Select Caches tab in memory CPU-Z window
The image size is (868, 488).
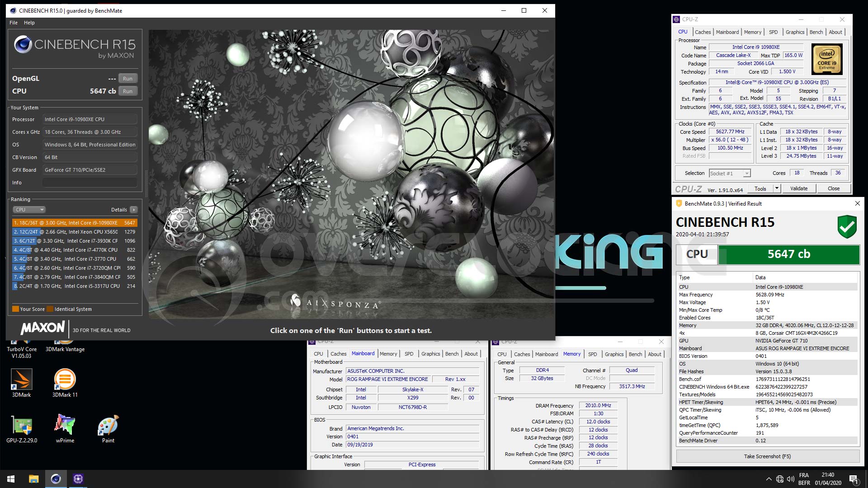pyautogui.click(x=522, y=354)
